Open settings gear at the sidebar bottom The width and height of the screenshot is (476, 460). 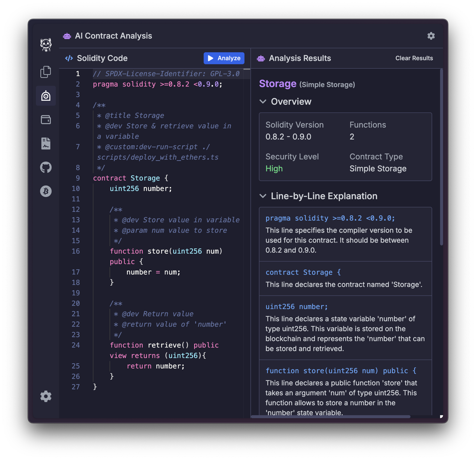[x=46, y=396]
